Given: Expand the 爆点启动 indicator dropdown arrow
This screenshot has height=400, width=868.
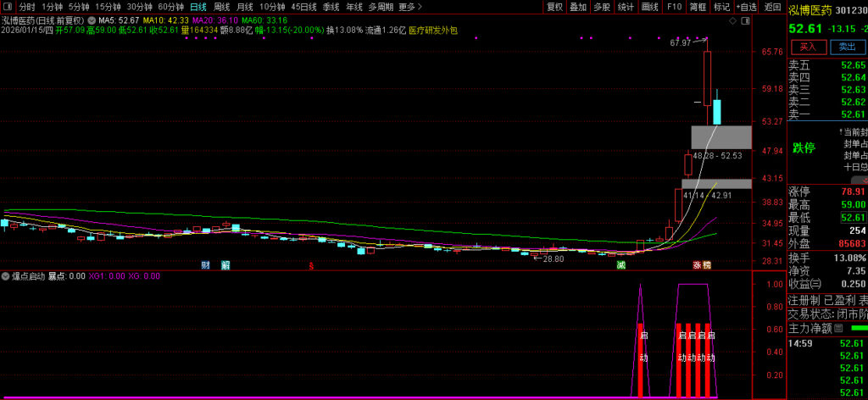Looking at the screenshot, I should (x=6, y=276).
